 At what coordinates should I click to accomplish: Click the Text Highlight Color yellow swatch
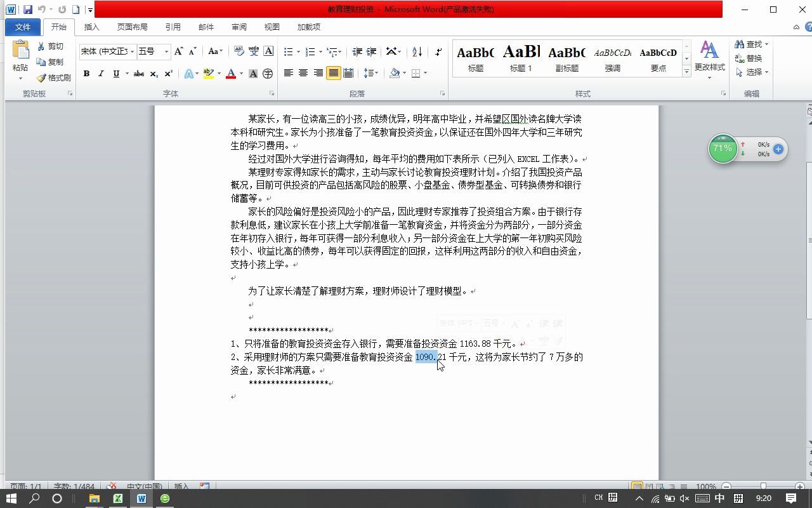(x=208, y=74)
